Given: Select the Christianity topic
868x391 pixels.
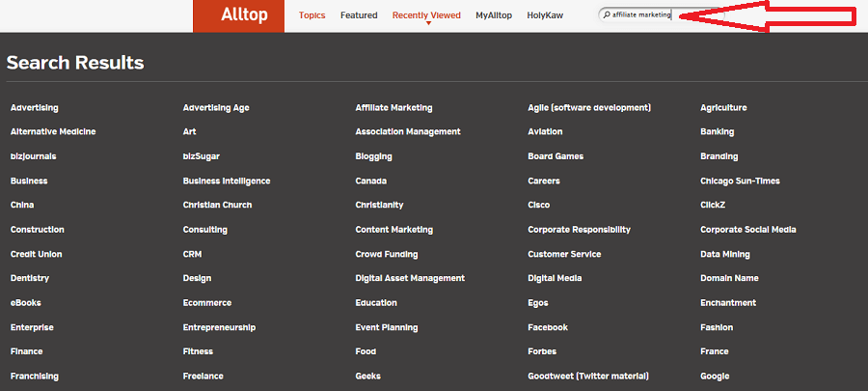Looking at the screenshot, I should (x=379, y=205).
